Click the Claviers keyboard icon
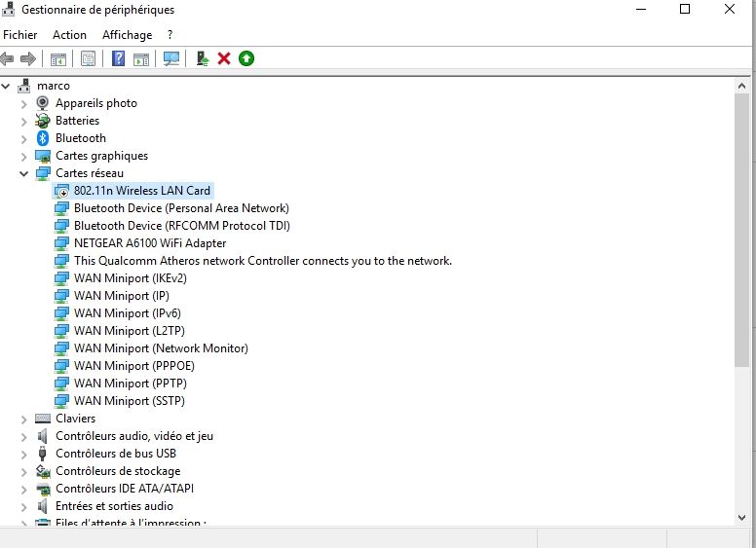The height and width of the screenshot is (548, 756). coord(43,419)
